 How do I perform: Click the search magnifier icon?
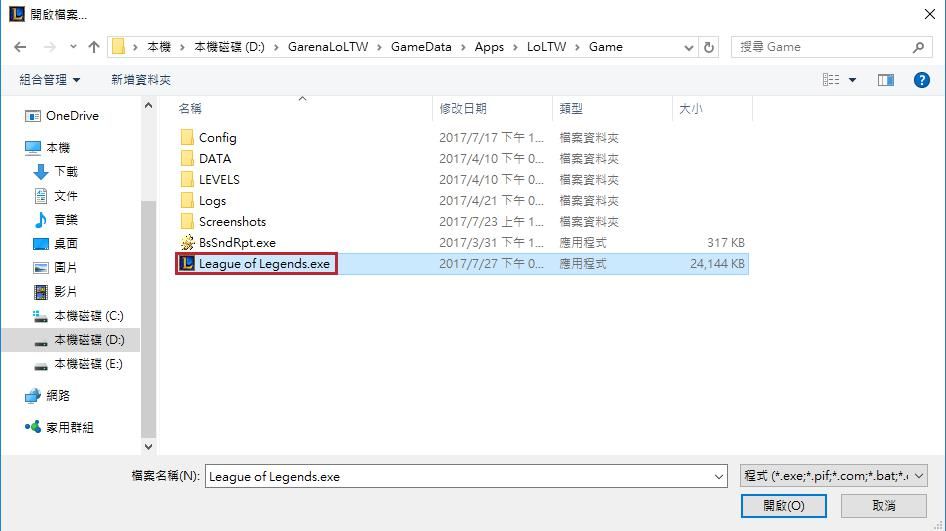tap(918, 47)
